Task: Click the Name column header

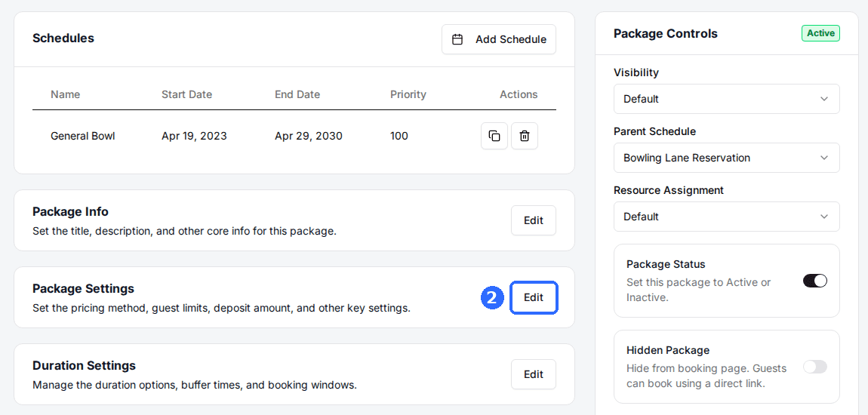Action: [66, 94]
